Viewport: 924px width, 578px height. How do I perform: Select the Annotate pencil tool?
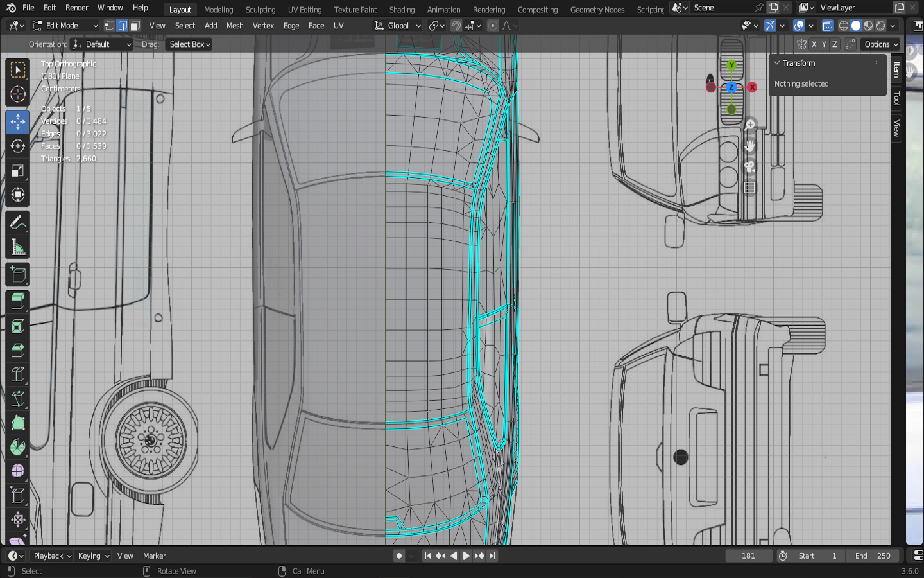[17, 223]
